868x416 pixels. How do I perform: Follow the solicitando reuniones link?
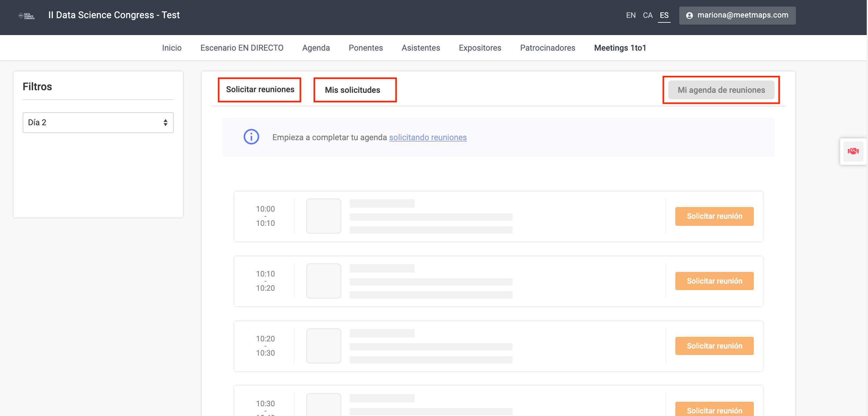[x=428, y=137]
